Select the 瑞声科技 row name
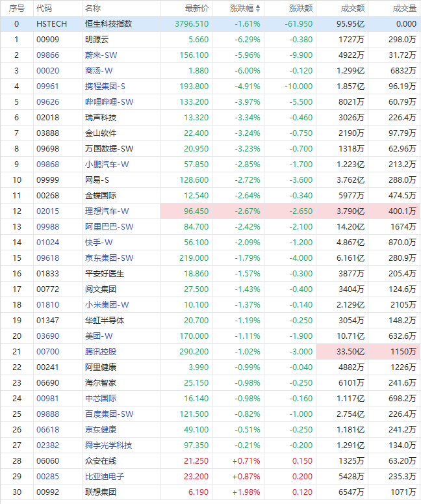Screen dimensions: 421x504 101,117
